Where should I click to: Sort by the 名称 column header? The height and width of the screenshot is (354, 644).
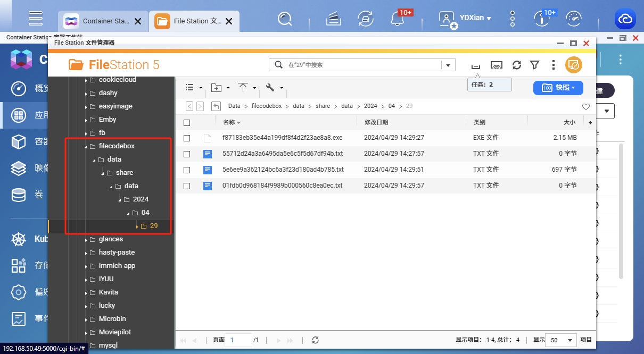(229, 122)
